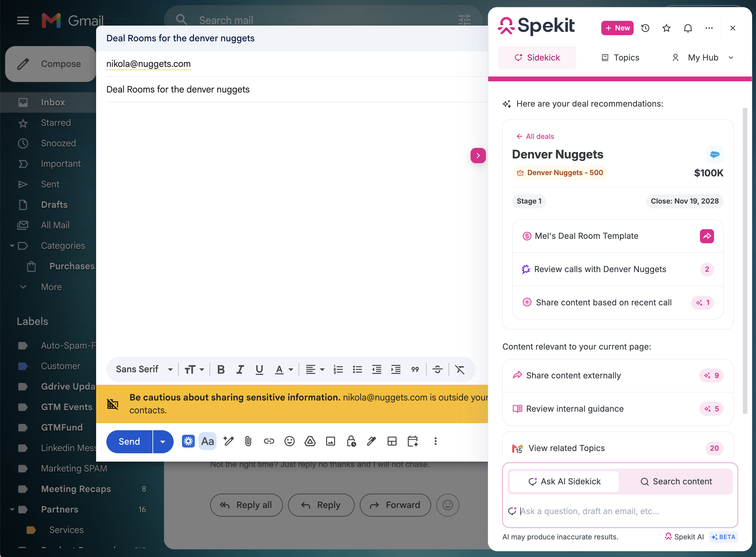756x557 pixels.
Task: Insert files using the Drive icon
Action: [310, 441]
